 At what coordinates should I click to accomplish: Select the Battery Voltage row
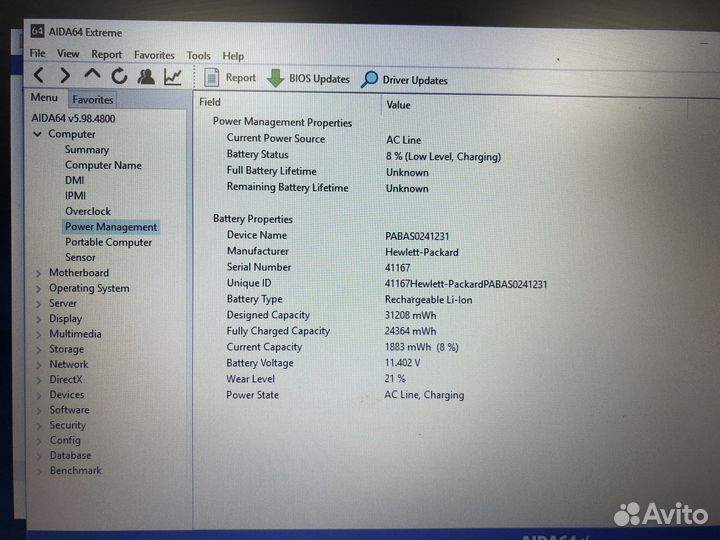pyautogui.click(x=323, y=363)
